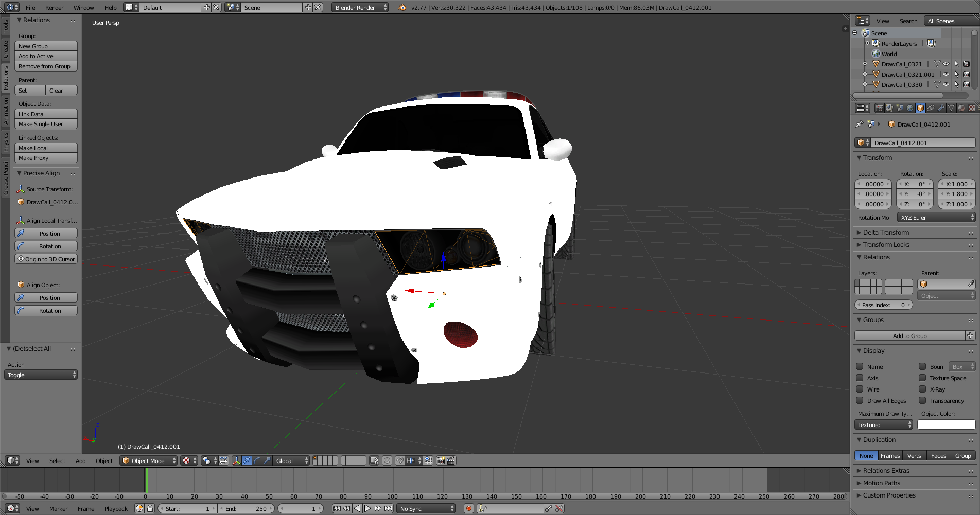Image resolution: width=980 pixels, height=515 pixels.
Task: Click the End frame field
Action: [x=246, y=508]
